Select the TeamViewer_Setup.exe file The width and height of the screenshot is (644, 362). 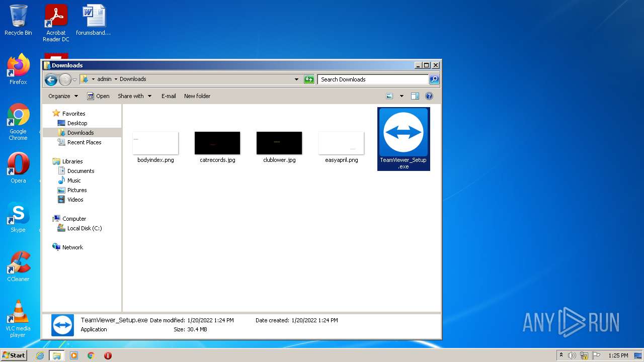404,139
